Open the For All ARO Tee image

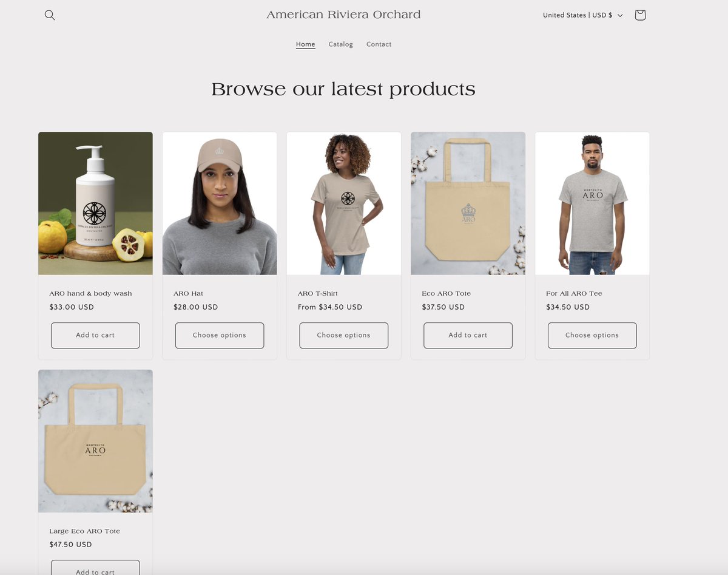pos(592,203)
